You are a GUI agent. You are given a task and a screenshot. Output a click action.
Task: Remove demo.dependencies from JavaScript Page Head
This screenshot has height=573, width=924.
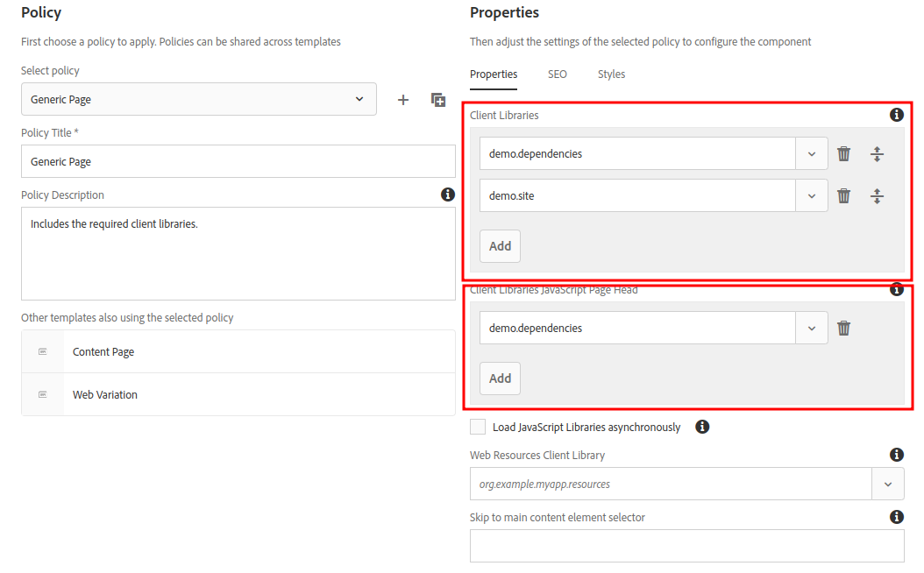(x=843, y=327)
